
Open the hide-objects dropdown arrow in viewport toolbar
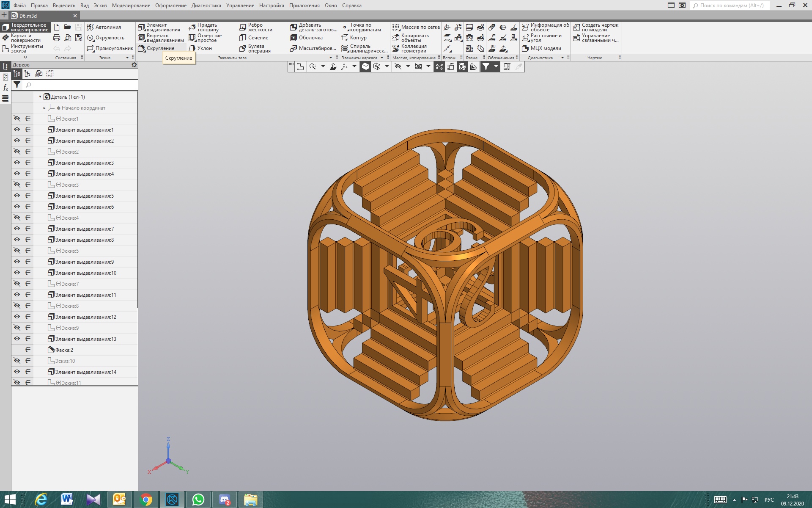coord(408,66)
